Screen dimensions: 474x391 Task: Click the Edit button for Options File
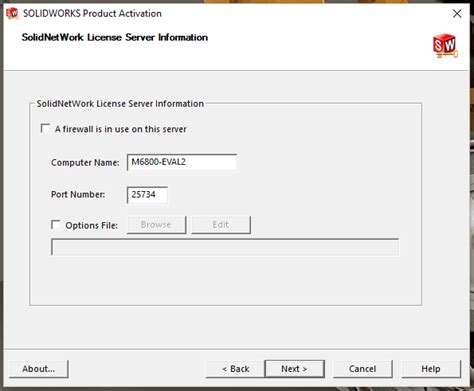click(x=221, y=225)
